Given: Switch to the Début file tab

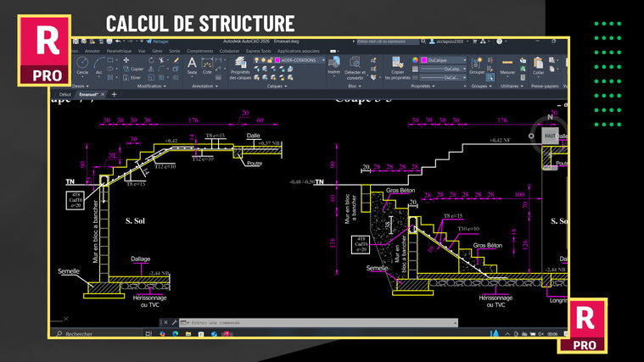Looking at the screenshot, I should [65, 94].
